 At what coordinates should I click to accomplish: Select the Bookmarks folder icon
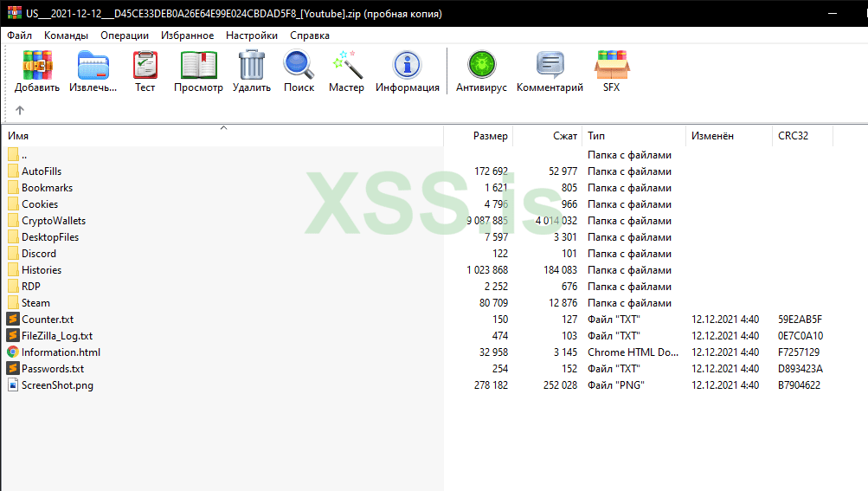(x=13, y=188)
